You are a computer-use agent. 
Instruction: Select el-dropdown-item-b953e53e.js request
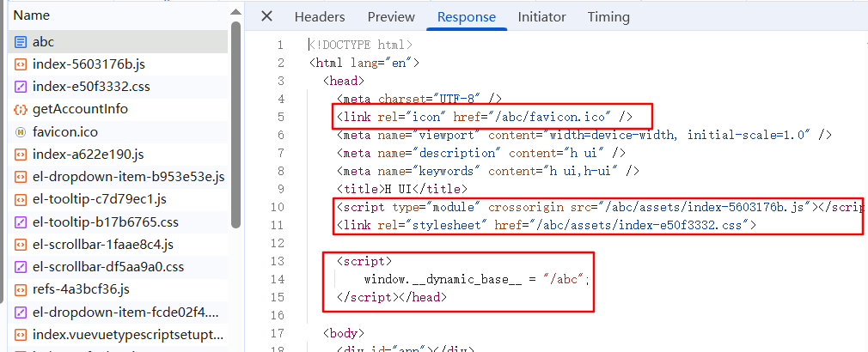[119, 177]
